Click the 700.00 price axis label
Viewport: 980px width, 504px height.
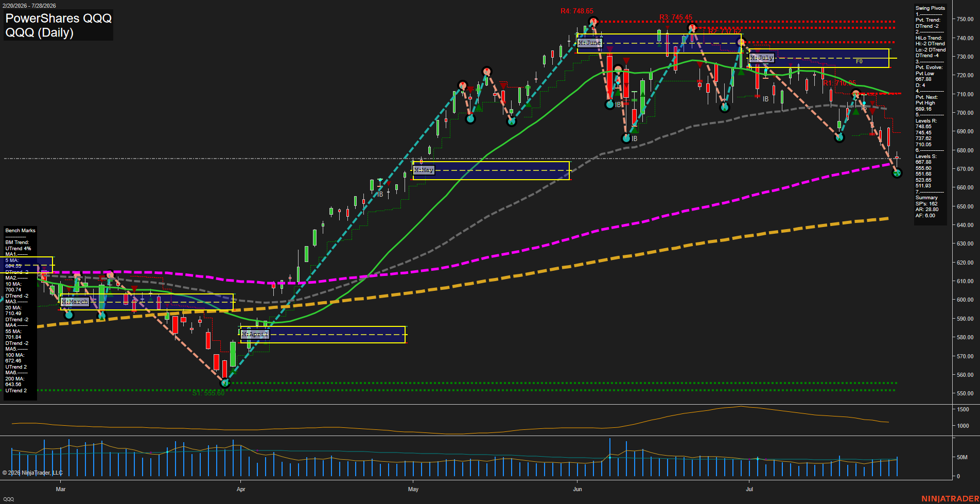coord(965,113)
